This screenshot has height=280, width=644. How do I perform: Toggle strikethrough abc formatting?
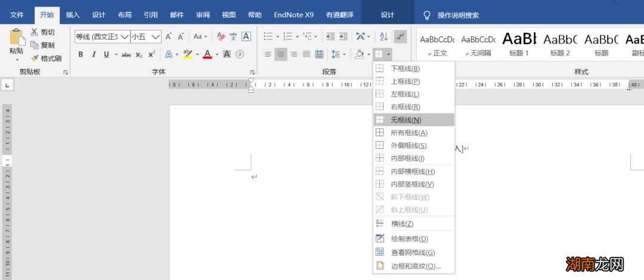click(x=126, y=55)
